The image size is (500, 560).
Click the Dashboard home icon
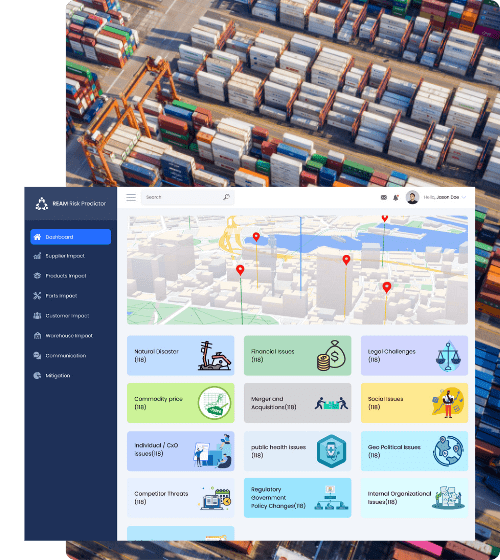coord(37,237)
